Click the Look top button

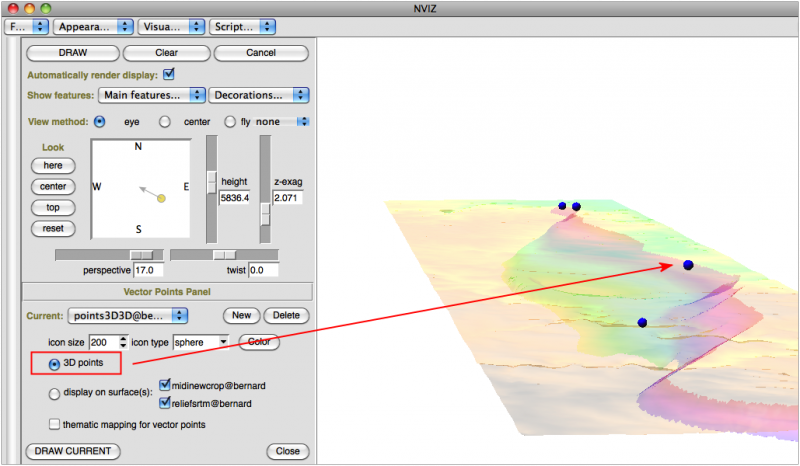coord(53,208)
